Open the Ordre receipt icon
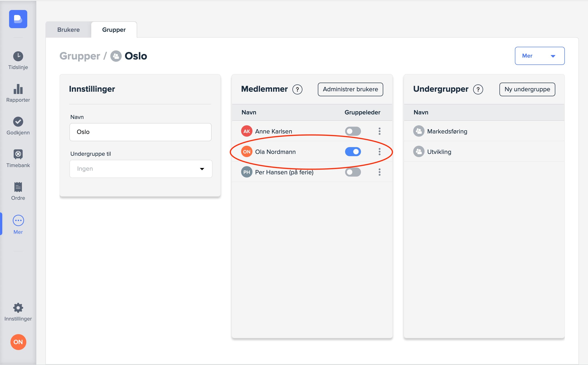588x365 pixels. (x=18, y=187)
